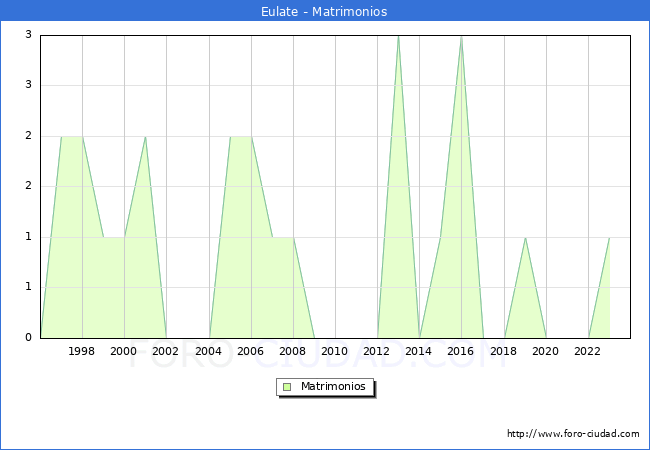Click the chart title Eulate - Matrimonios
This screenshot has height=450, width=650.
pyautogui.click(x=325, y=12)
